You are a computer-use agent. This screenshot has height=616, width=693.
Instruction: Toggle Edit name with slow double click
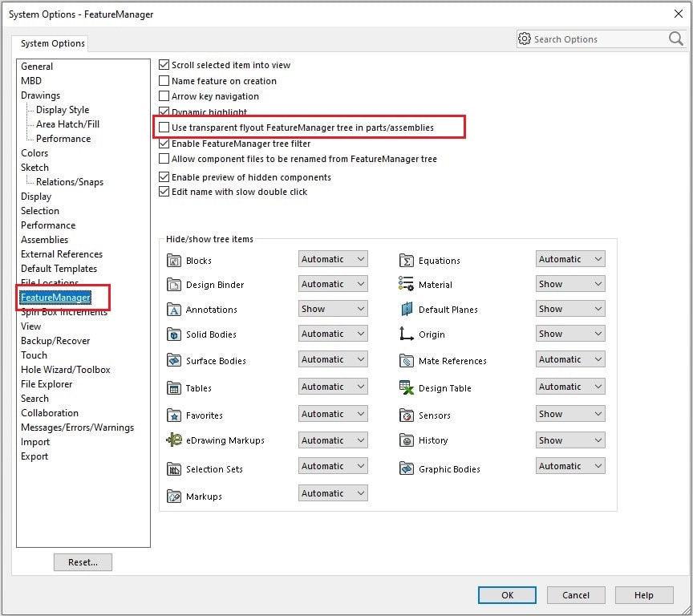[164, 192]
